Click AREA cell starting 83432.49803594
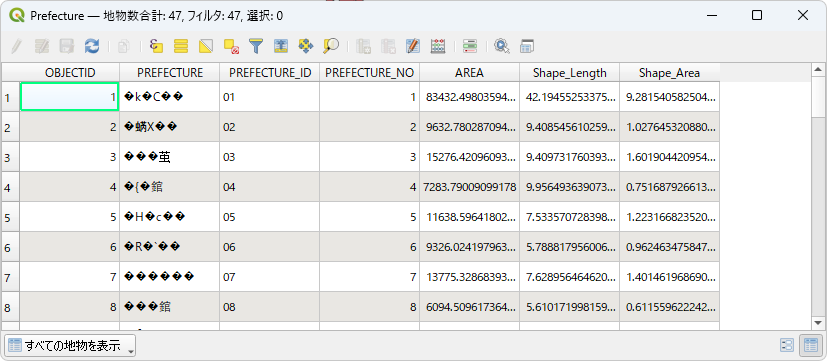 click(x=469, y=97)
